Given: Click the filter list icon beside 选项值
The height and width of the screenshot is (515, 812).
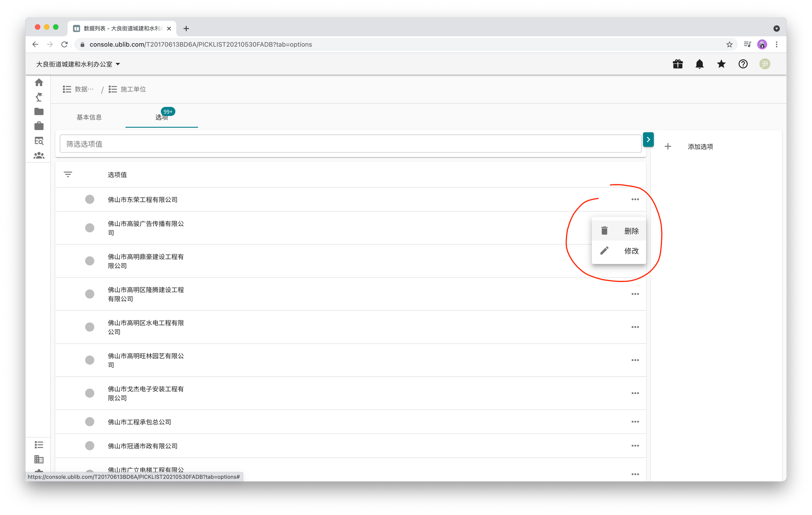Looking at the screenshot, I should click(x=68, y=175).
